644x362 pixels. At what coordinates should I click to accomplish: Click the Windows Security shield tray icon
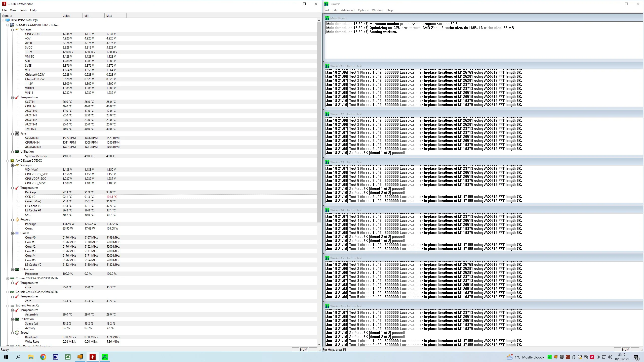tap(580, 357)
